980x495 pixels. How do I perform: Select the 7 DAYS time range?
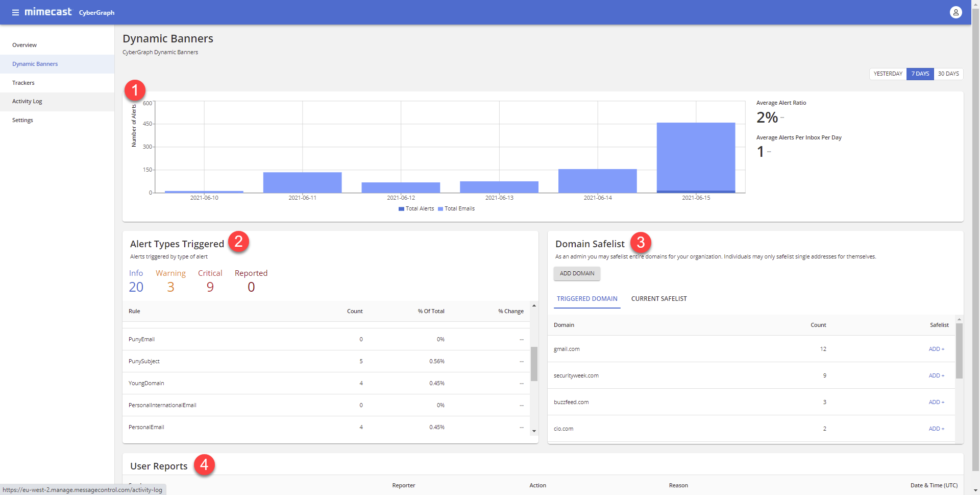[x=920, y=74]
